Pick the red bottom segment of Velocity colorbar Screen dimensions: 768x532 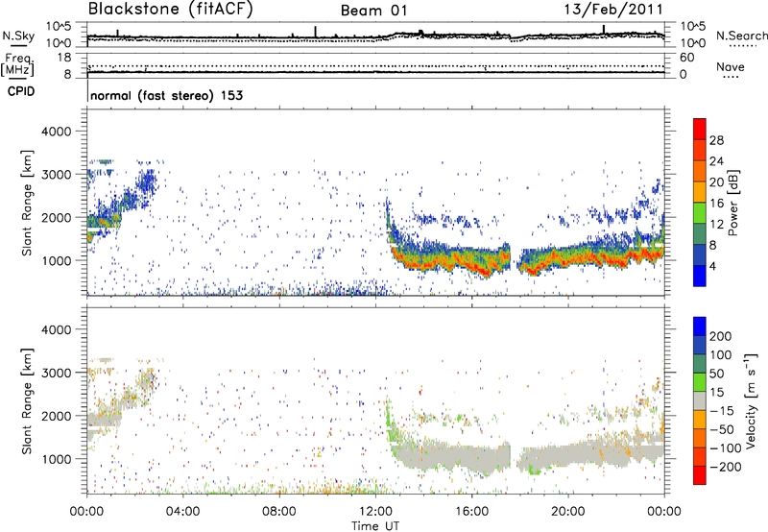(x=700, y=475)
